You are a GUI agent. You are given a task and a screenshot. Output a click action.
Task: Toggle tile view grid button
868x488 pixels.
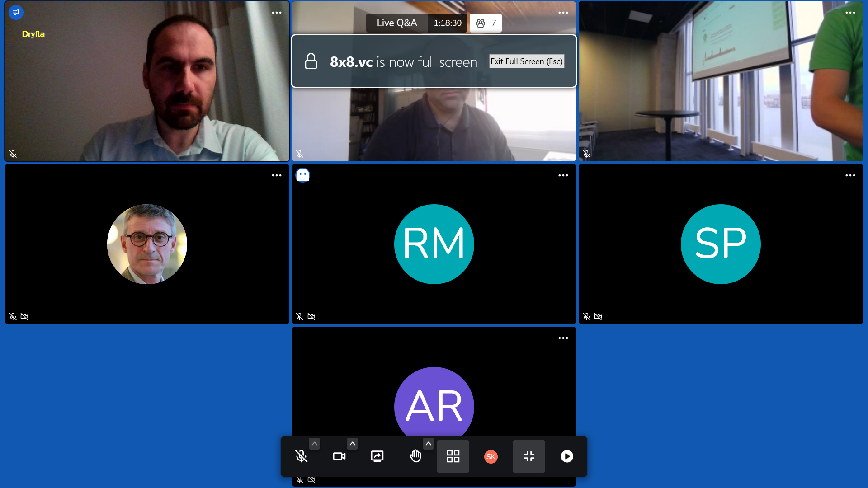click(x=453, y=456)
